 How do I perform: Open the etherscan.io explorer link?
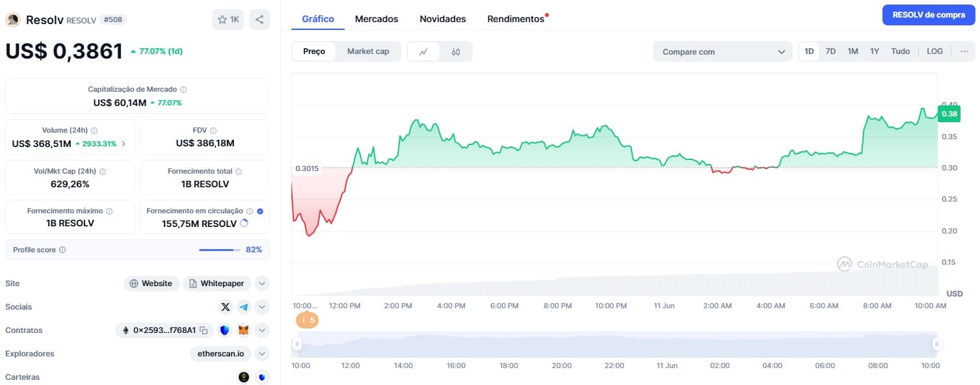point(220,354)
